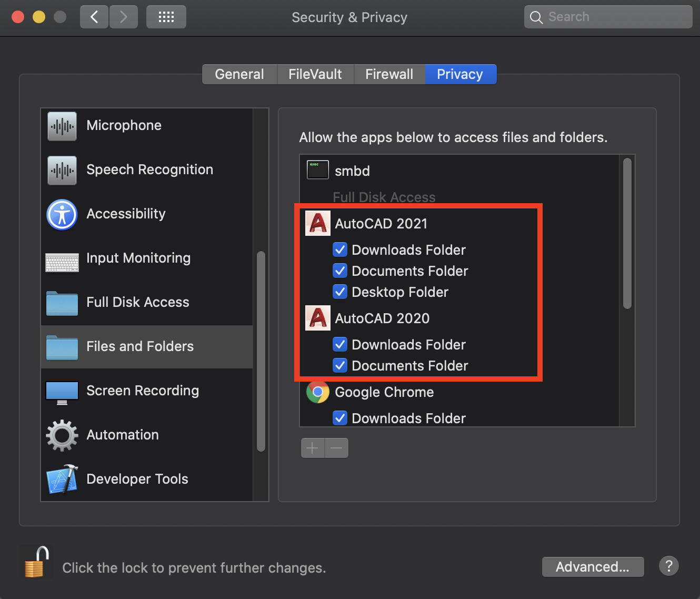Select the AutoCAD 2020 entry name

[382, 318]
